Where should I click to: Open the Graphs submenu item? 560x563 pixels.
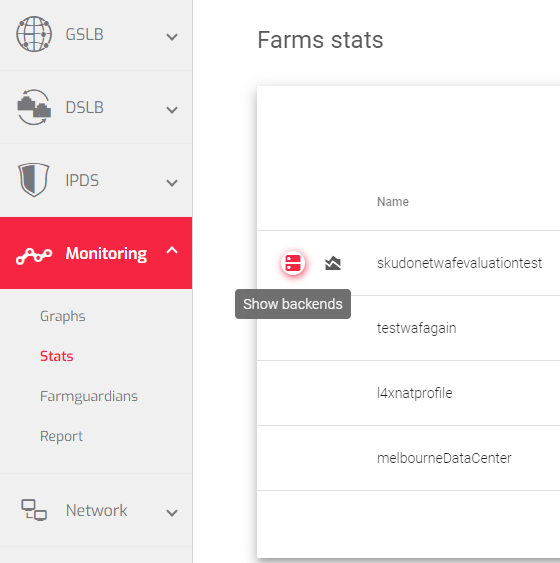click(x=62, y=316)
